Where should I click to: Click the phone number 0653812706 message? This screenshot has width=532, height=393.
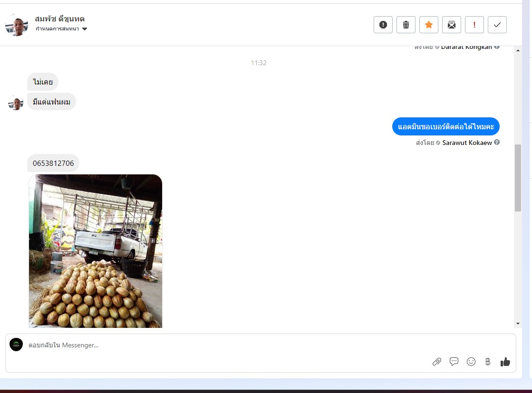tap(53, 163)
